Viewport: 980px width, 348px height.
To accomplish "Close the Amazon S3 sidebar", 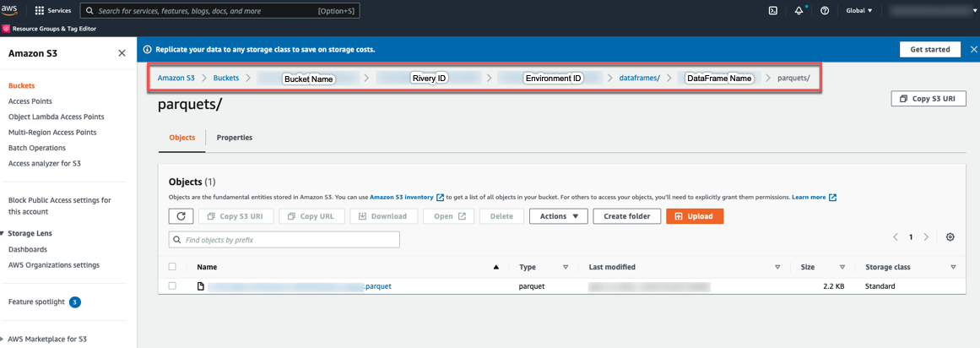I will tap(122, 53).
